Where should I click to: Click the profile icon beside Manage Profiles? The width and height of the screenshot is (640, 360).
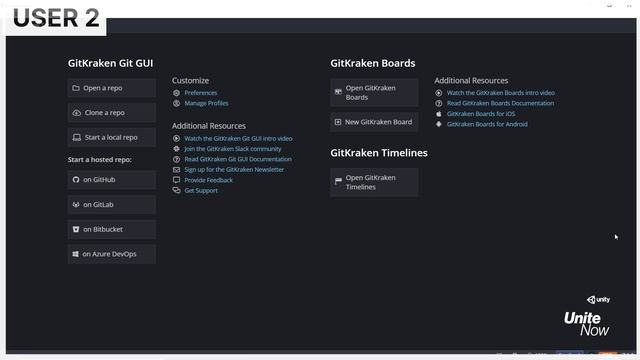176,104
